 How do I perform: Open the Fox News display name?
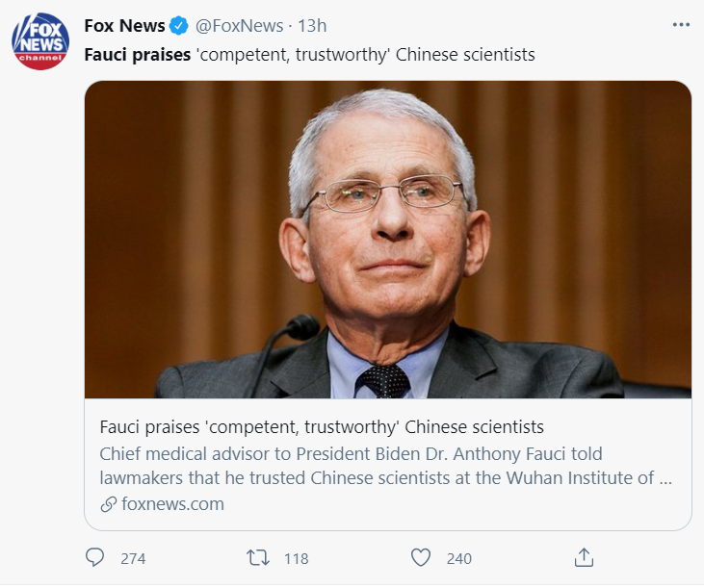click(124, 26)
